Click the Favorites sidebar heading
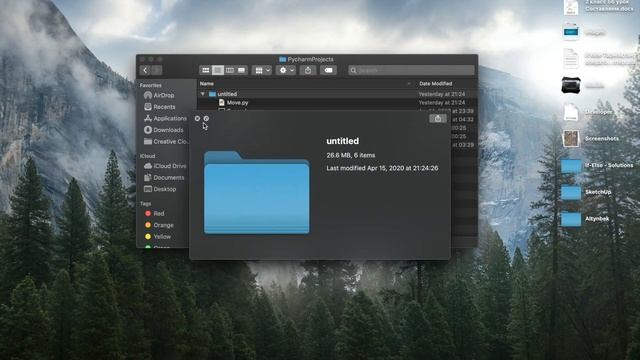Screen dimensions: 640x360 tap(151, 86)
